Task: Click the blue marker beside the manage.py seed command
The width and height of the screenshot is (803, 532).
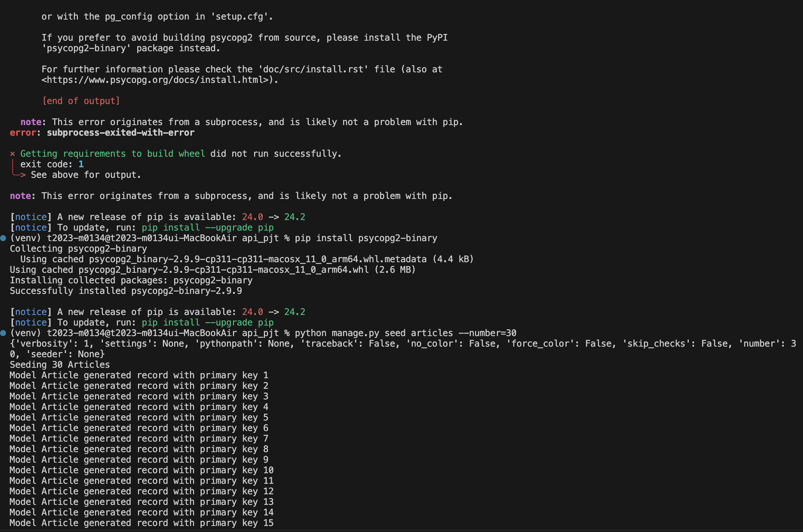Action: 3,333
